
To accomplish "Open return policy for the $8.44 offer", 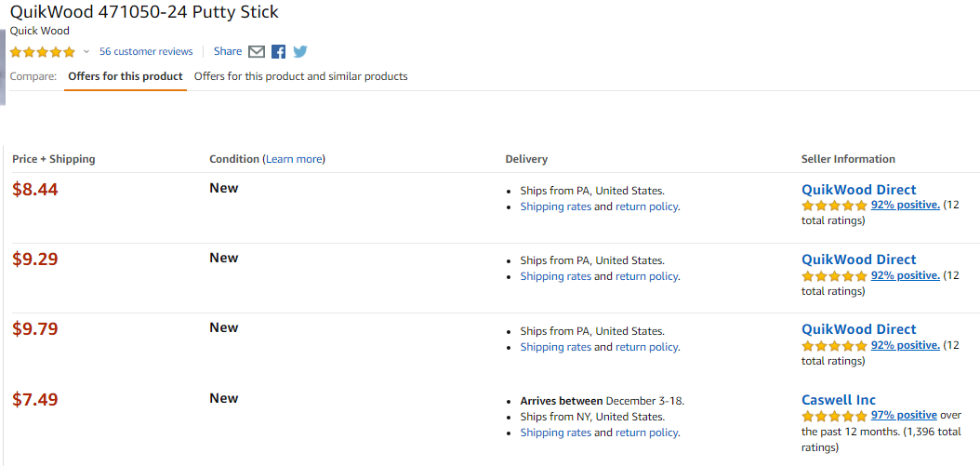I will (x=646, y=206).
